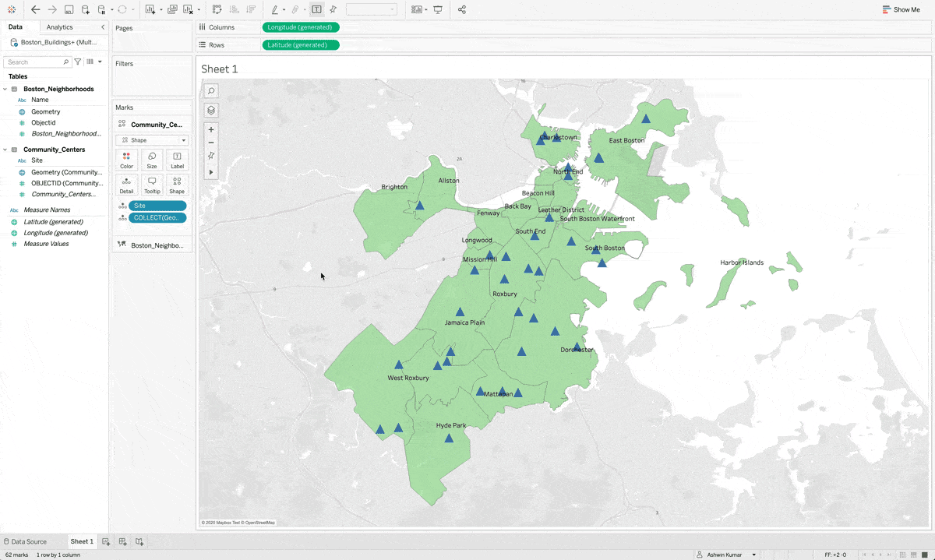This screenshot has height=560, width=935.
Task: Click Latitude (generated) pill on Rows
Action: click(x=301, y=45)
